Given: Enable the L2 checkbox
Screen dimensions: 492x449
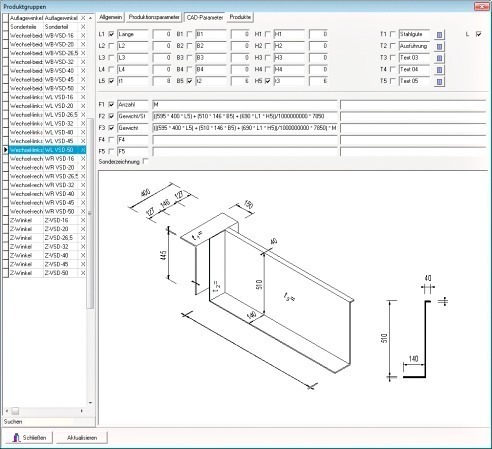Looking at the screenshot, I should point(111,46).
